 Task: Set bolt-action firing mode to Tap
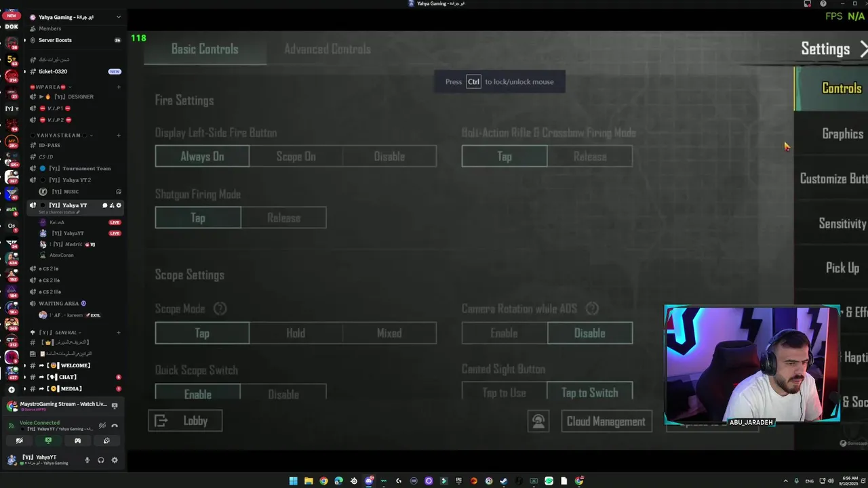(x=505, y=157)
